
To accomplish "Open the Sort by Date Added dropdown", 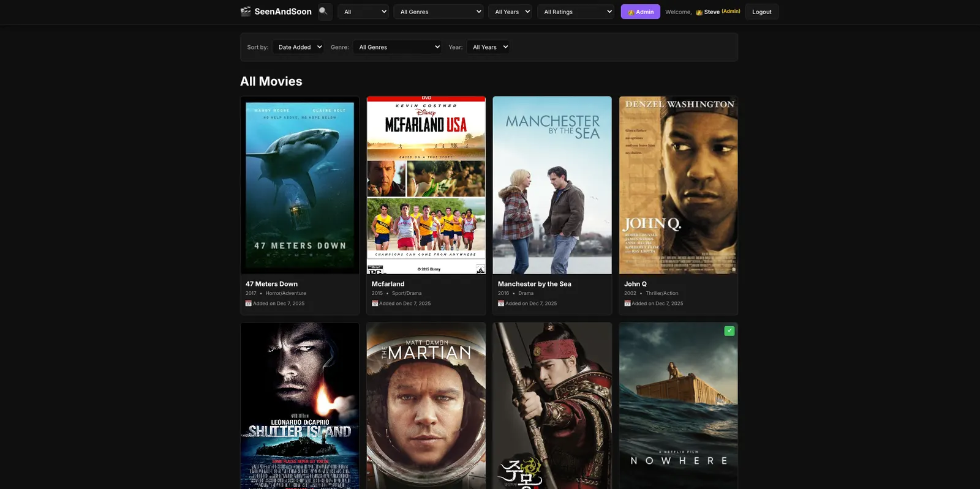I will click(x=298, y=47).
